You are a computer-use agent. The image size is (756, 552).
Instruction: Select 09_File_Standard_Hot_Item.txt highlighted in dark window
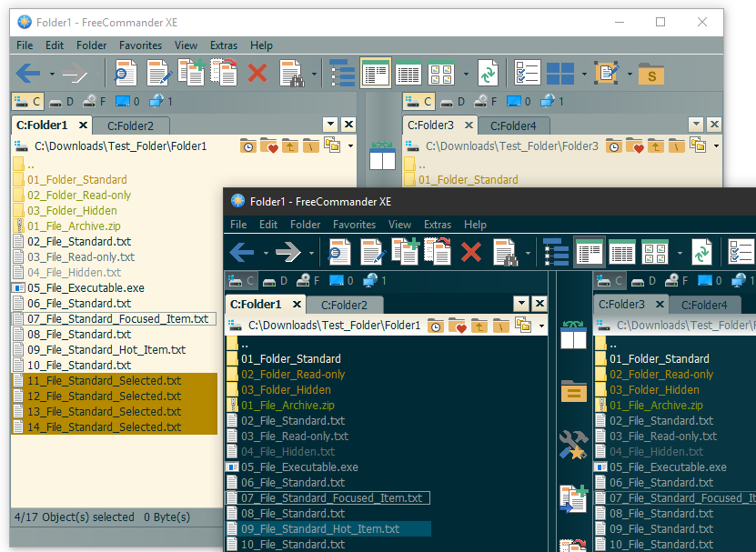(x=319, y=528)
